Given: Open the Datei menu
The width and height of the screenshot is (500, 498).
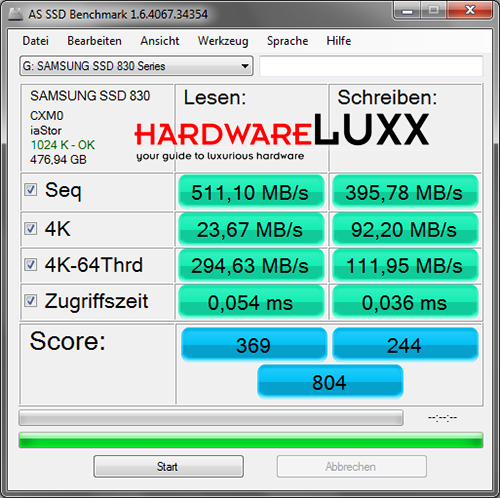Looking at the screenshot, I should click(x=35, y=41).
